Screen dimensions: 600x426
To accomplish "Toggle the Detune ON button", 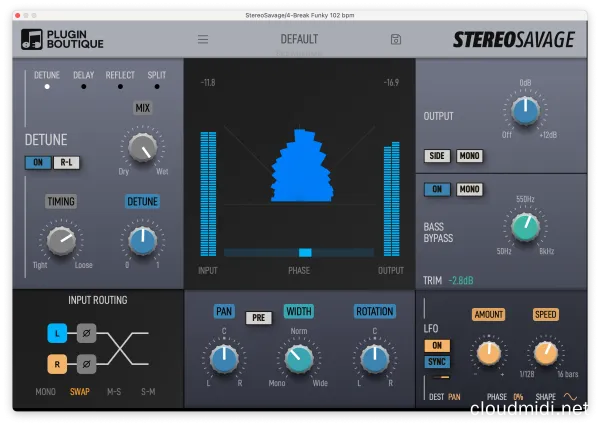I will [x=38, y=162].
